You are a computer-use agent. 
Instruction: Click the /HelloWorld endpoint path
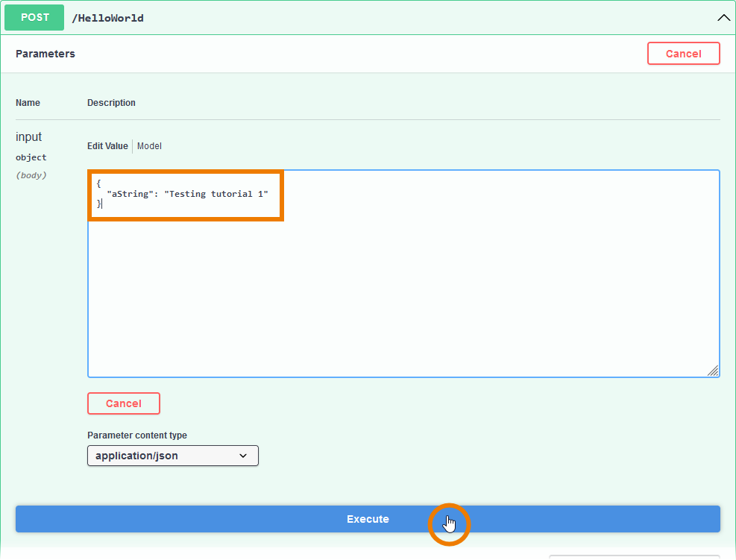107,18
